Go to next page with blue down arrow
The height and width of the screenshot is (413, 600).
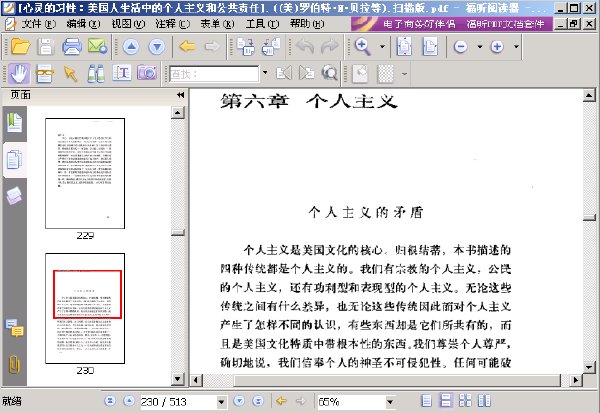point(157,47)
